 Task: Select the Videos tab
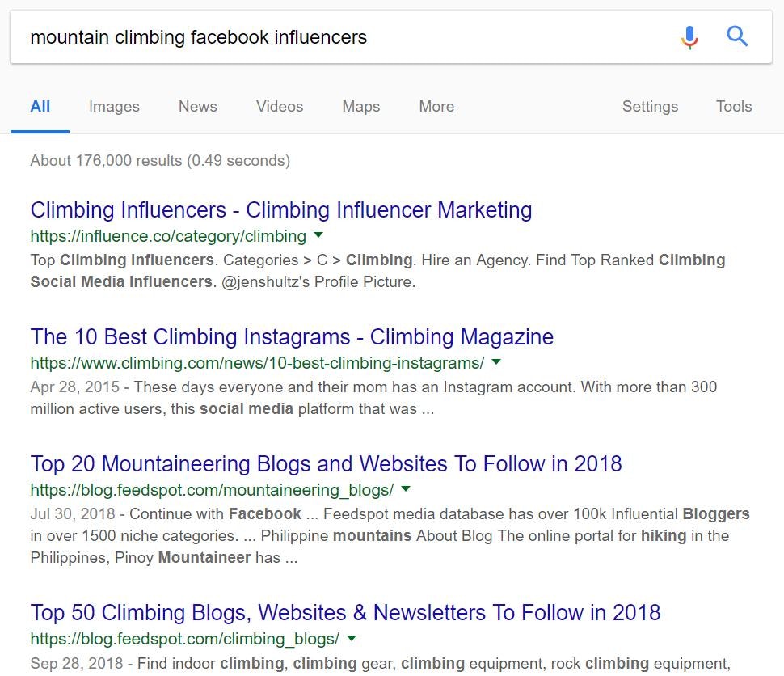pos(280,107)
